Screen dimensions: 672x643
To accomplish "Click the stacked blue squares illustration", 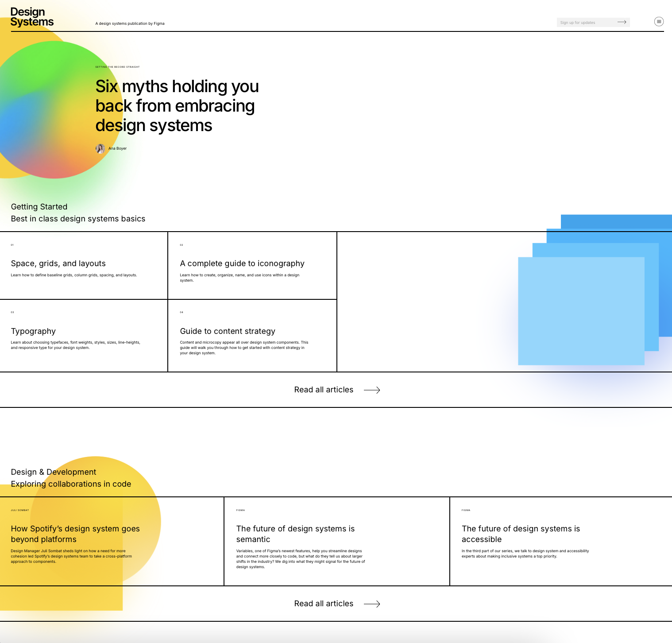I will click(595, 290).
